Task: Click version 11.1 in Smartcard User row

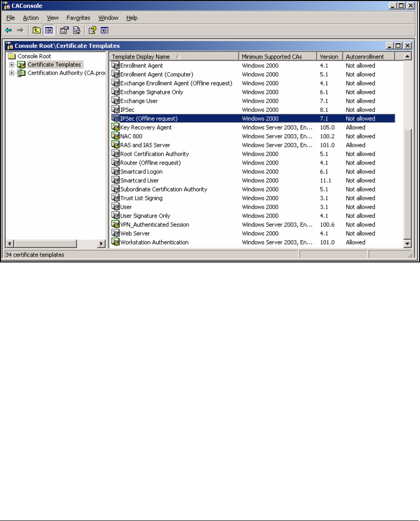Action: pyautogui.click(x=325, y=181)
